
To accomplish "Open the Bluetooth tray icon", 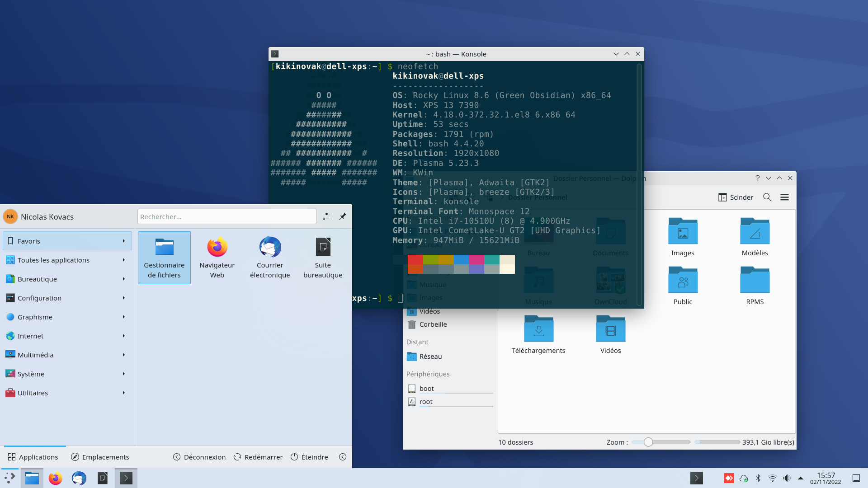I will (x=758, y=478).
